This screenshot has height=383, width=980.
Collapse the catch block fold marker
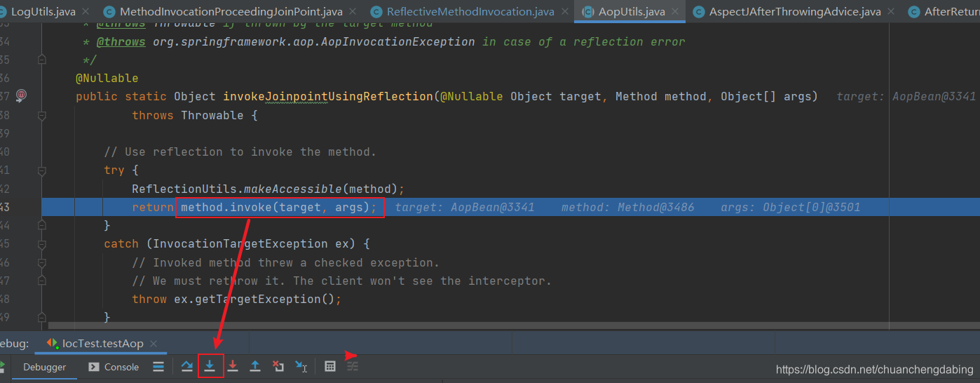41,243
